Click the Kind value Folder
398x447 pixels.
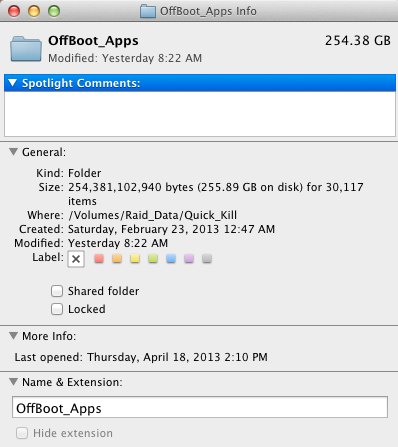84,173
